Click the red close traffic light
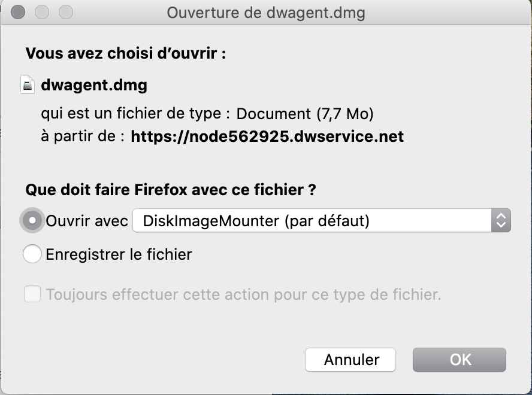Image resolution: width=532 pixels, height=395 pixels. click(18, 12)
